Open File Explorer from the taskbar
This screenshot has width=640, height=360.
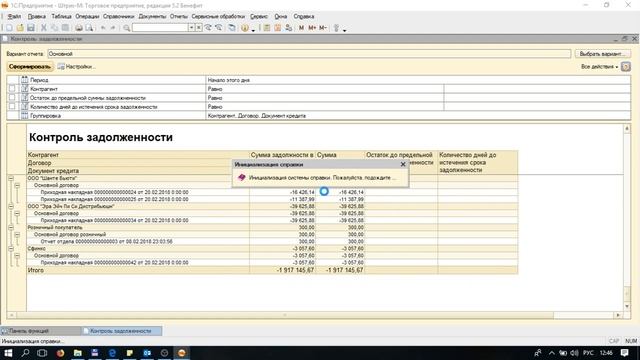pos(78,353)
